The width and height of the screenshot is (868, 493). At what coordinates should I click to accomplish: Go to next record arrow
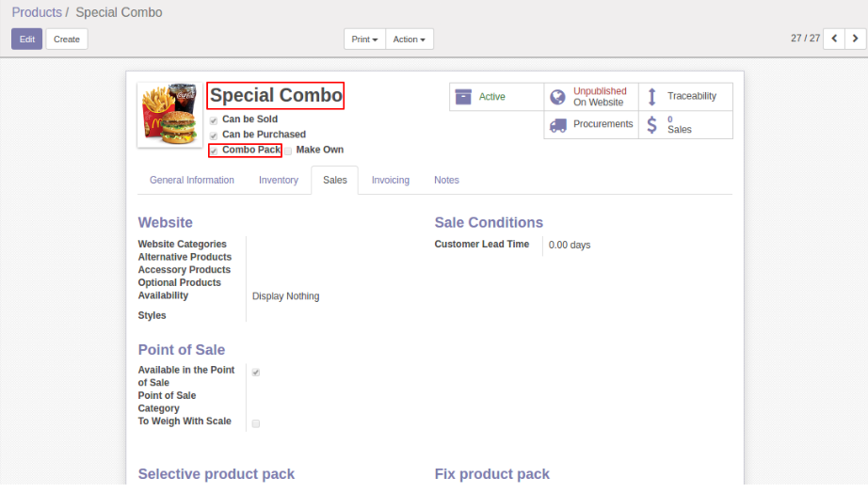tap(855, 39)
